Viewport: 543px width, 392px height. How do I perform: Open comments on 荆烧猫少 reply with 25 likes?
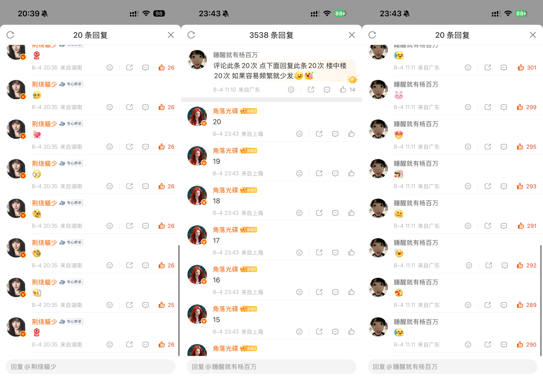point(146,305)
